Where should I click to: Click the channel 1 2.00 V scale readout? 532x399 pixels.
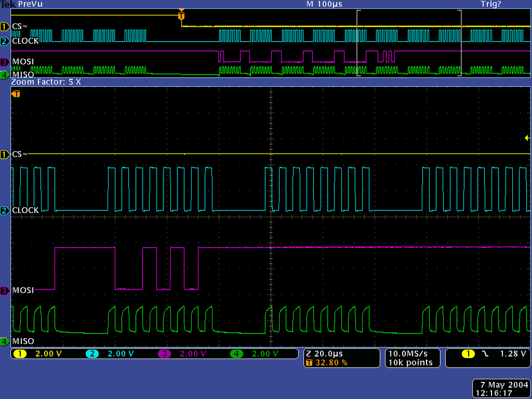coord(48,354)
